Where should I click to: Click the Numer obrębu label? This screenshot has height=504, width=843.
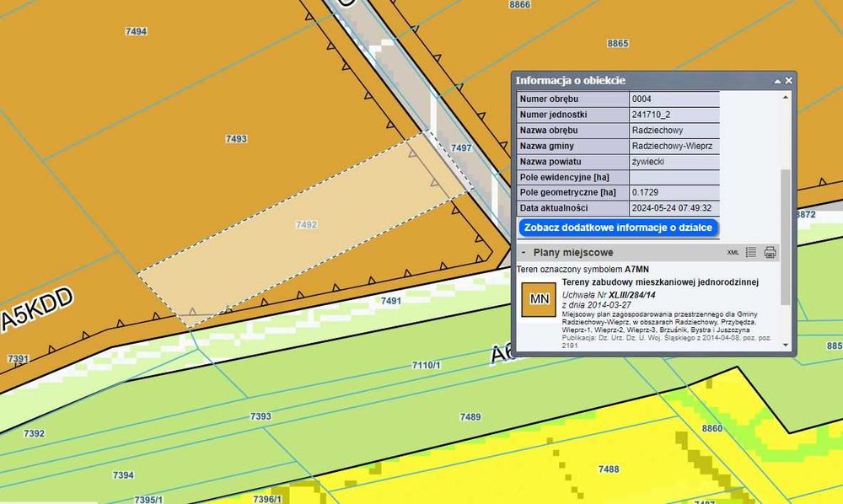click(549, 99)
